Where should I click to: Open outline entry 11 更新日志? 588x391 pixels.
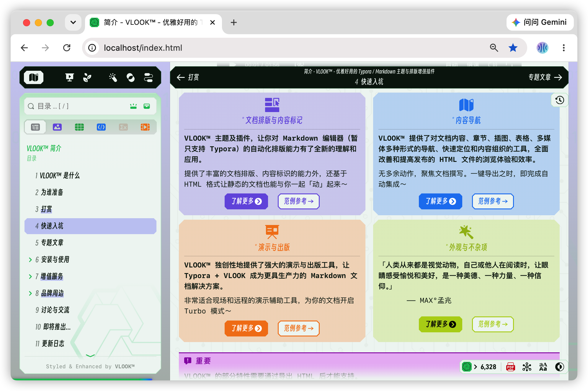click(50, 344)
